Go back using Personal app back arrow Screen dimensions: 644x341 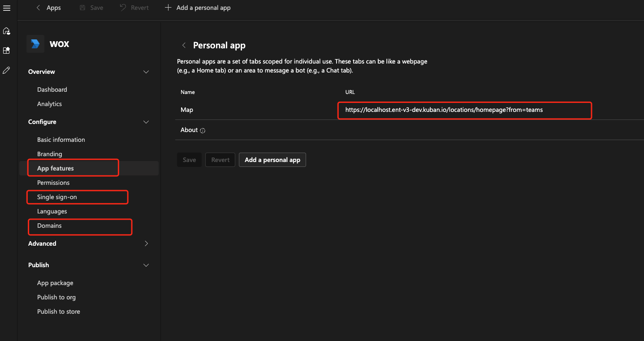184,45
